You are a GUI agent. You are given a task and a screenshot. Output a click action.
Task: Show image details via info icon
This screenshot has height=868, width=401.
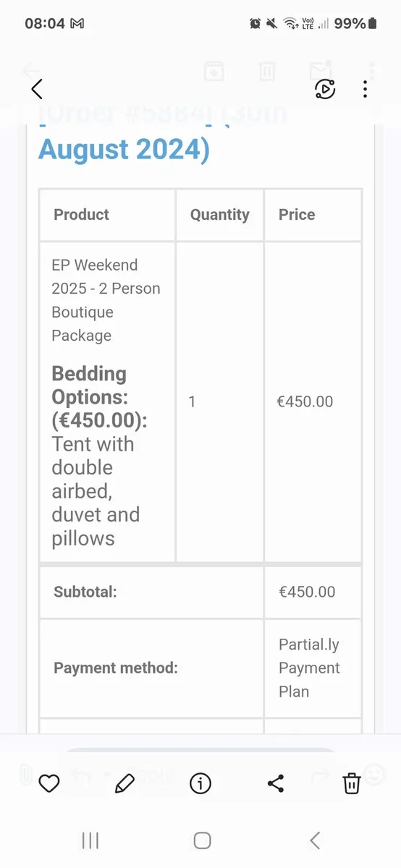point(200,783)
